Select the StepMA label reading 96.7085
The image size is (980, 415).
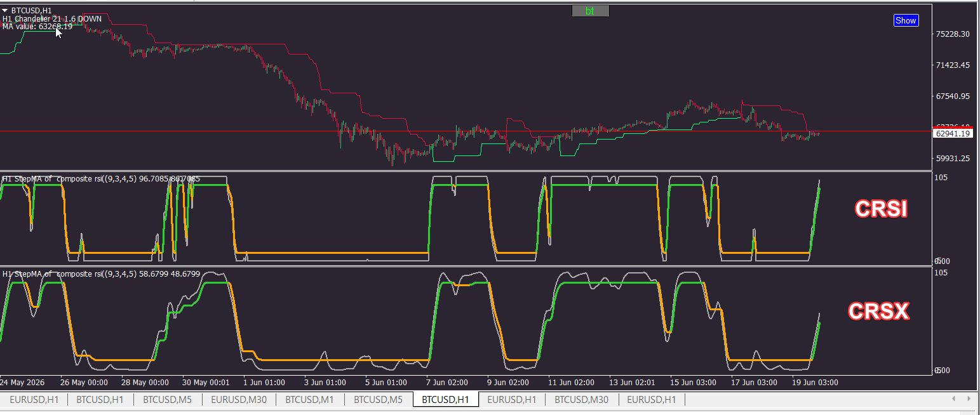(x=101, y=179)
